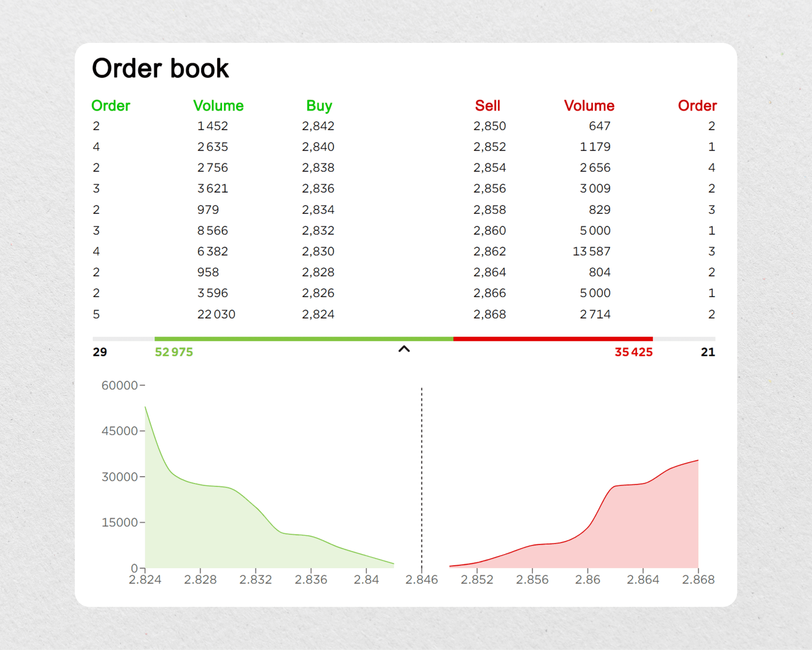This screenshot has height=650, width=812.
Task: Select the ask row at price 2,866
Action: click(489, 293)
